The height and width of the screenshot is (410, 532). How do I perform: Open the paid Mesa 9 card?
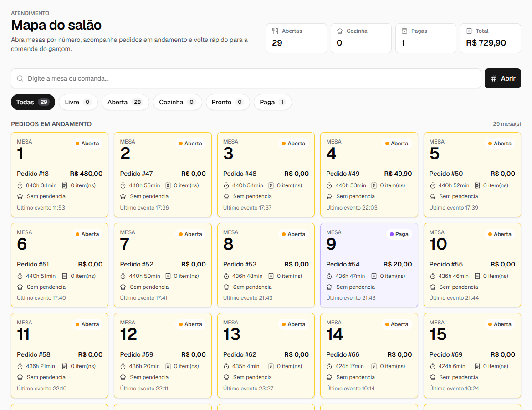click(x=369, y=265)
